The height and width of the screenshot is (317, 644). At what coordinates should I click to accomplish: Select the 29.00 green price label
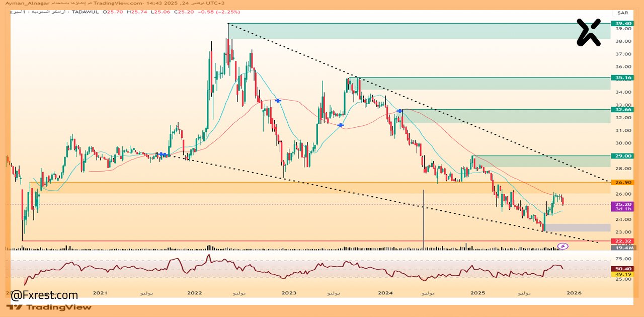point(622,156)
